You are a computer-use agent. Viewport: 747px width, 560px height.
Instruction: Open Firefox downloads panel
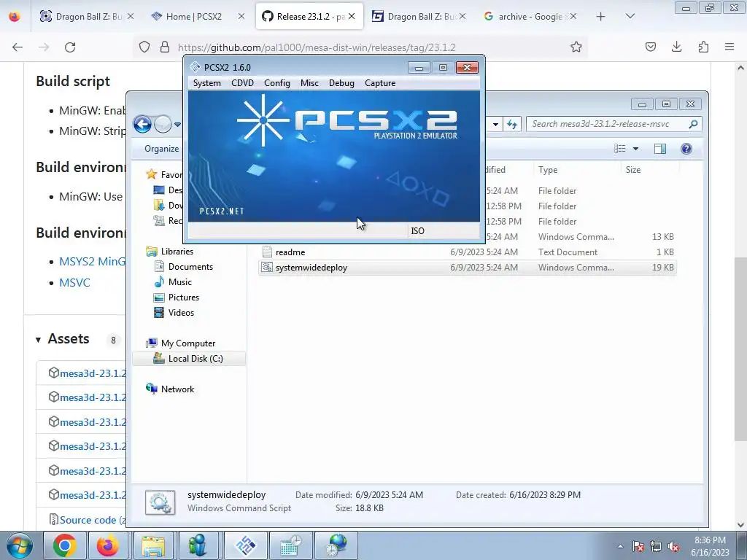click(x=676, y=47)
